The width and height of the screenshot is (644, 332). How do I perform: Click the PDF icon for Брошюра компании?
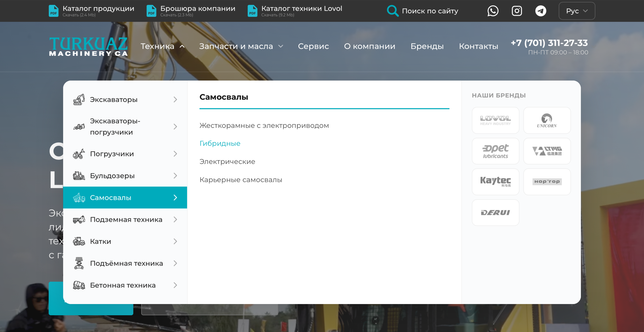point(151,11)
